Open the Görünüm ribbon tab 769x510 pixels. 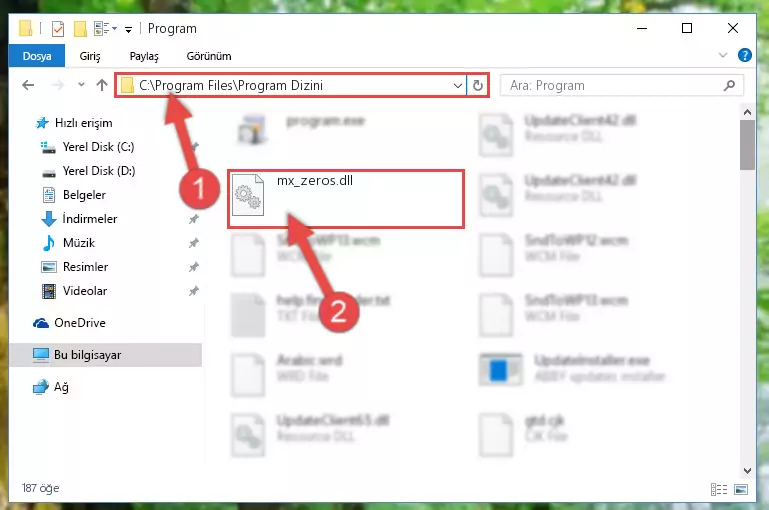(x=209, y=56)
